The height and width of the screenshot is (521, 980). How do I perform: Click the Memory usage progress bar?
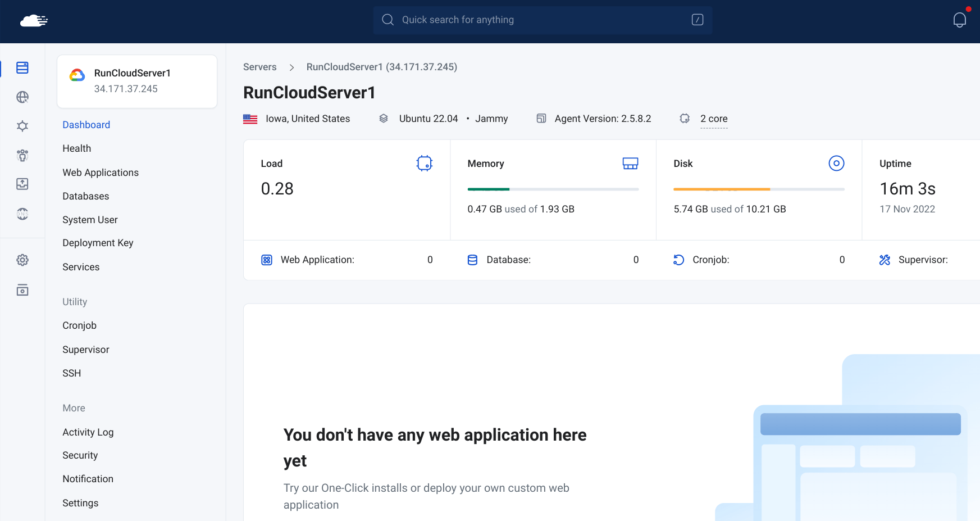[553, 189]
